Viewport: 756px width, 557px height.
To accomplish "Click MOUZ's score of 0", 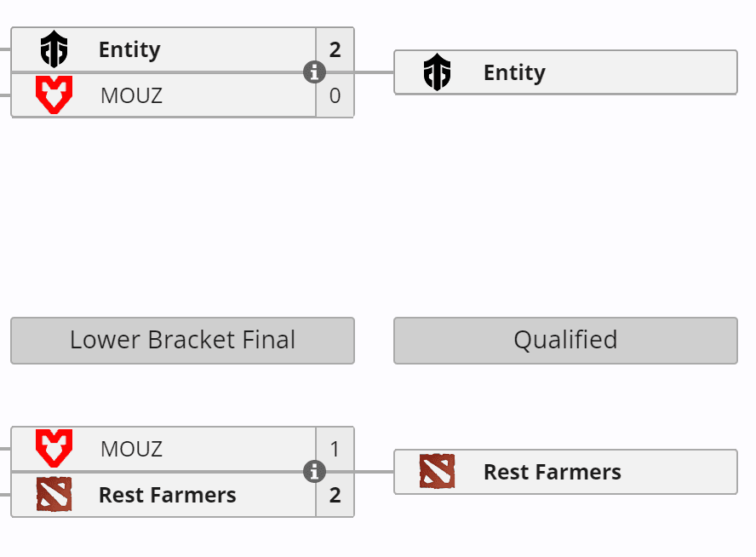I will [335, 95].
